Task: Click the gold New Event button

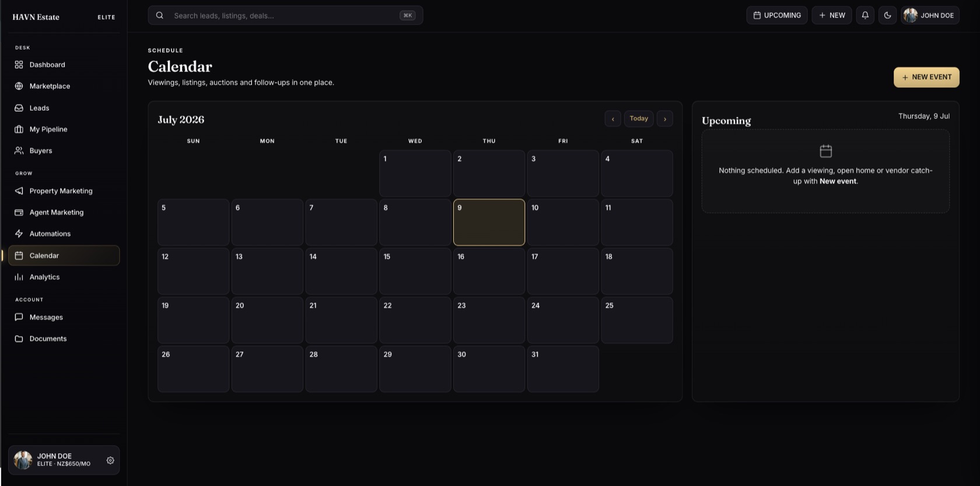Action: pyautogui.click(x=926, y=78)
